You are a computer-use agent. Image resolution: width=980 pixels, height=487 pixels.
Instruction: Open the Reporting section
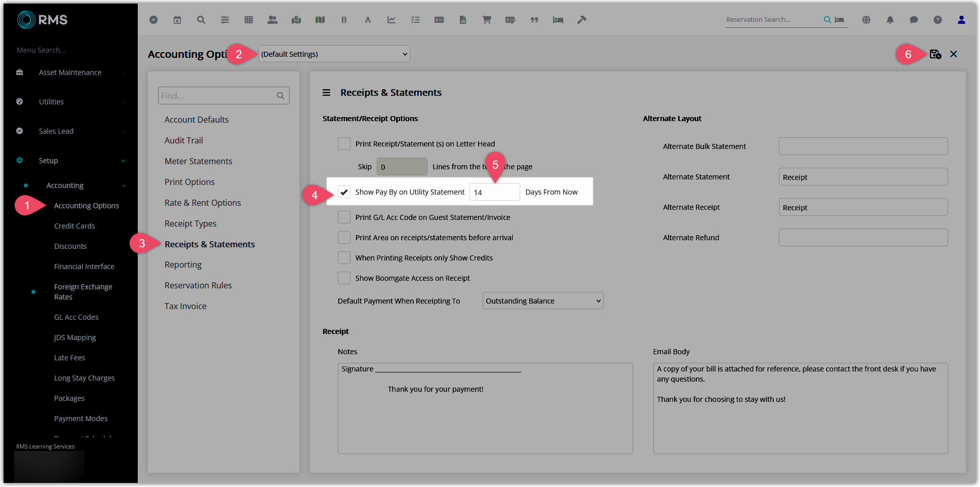pyautogui.click(x=183, y=265)
